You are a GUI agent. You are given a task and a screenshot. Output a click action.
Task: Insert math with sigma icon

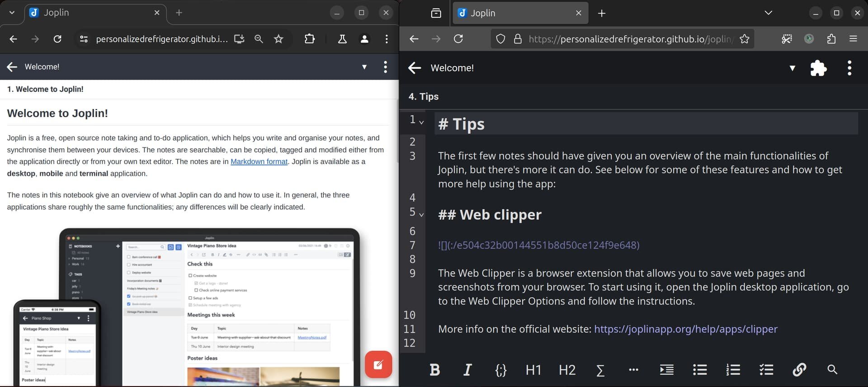pos(600,370)
